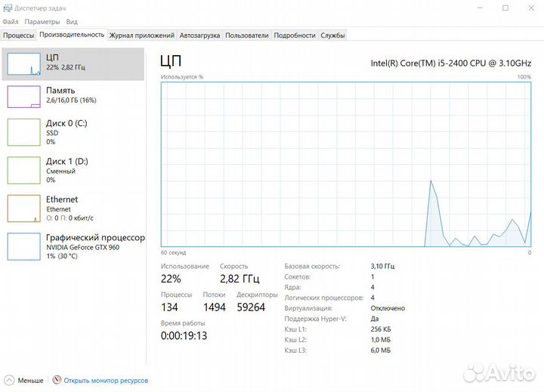Click the resource monitor gauge icon
The image size is (544, 392).
[57, 380]
